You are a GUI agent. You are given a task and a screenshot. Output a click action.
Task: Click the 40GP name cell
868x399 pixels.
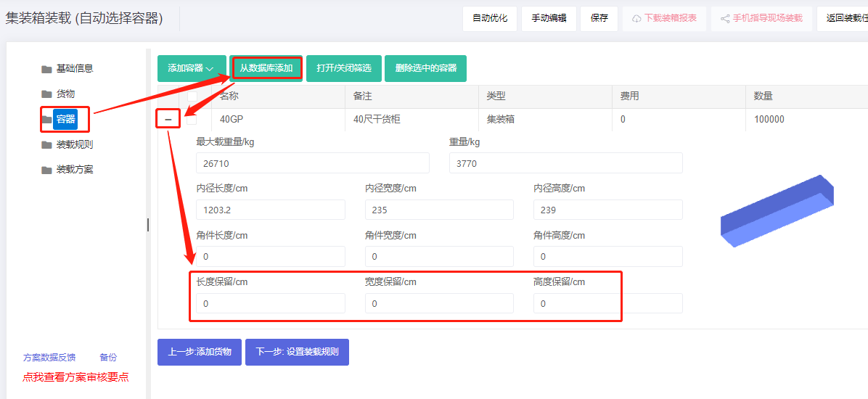[x=278, y=120]
